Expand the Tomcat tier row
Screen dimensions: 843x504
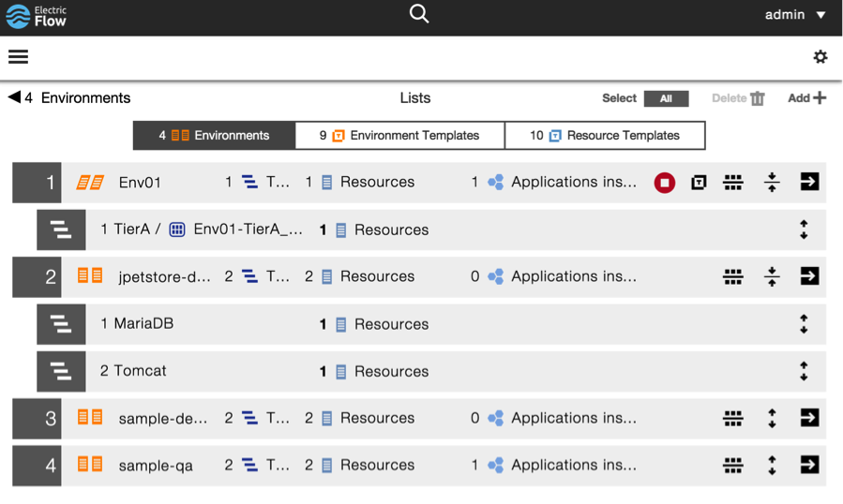[804, 371]
